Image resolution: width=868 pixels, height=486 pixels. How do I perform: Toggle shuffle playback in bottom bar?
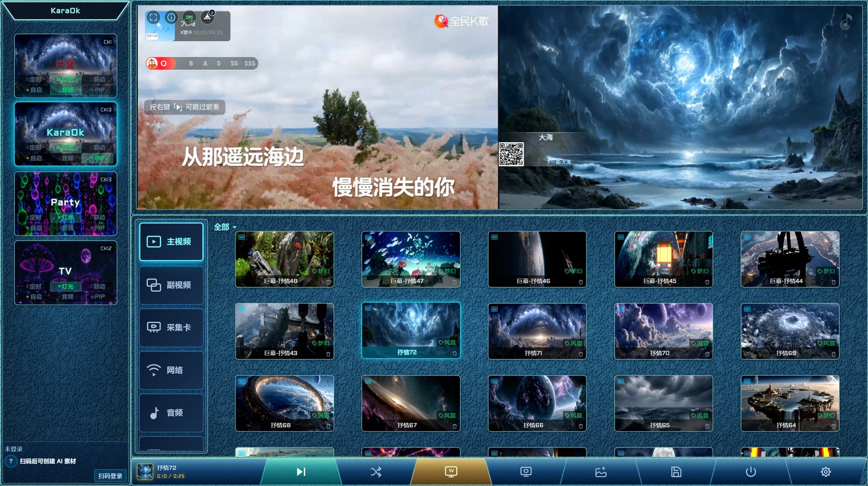tap(376, 472)
